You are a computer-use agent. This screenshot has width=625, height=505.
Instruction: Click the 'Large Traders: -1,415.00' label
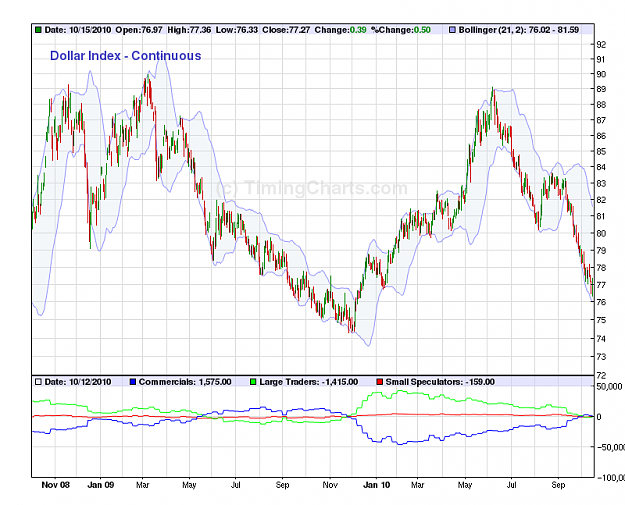[309, 382]
